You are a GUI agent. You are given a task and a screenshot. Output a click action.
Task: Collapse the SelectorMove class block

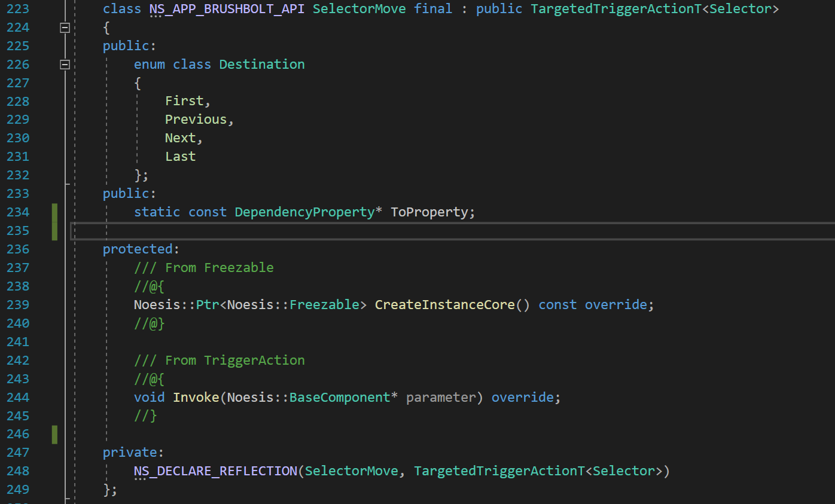click(x=65, y=28)
